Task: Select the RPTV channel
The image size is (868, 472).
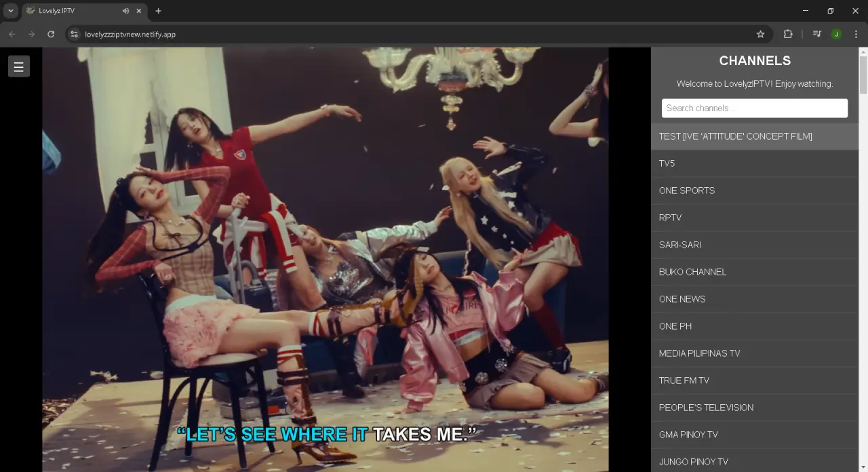Action: [755, 218]
